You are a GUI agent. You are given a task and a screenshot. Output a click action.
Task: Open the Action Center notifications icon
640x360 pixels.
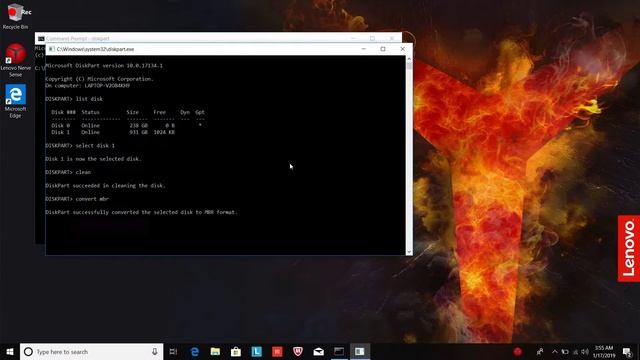(x=627, y=351)
